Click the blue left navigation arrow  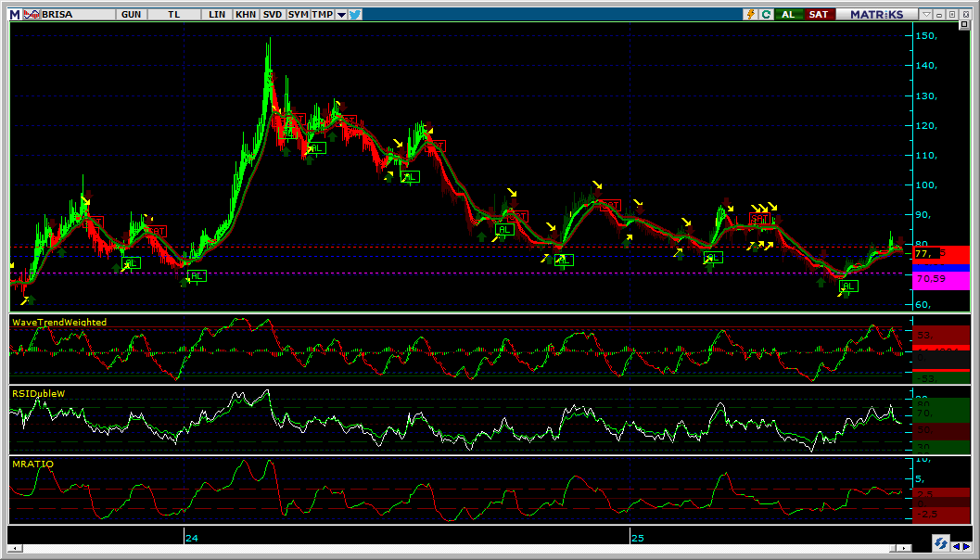[956, 546]
